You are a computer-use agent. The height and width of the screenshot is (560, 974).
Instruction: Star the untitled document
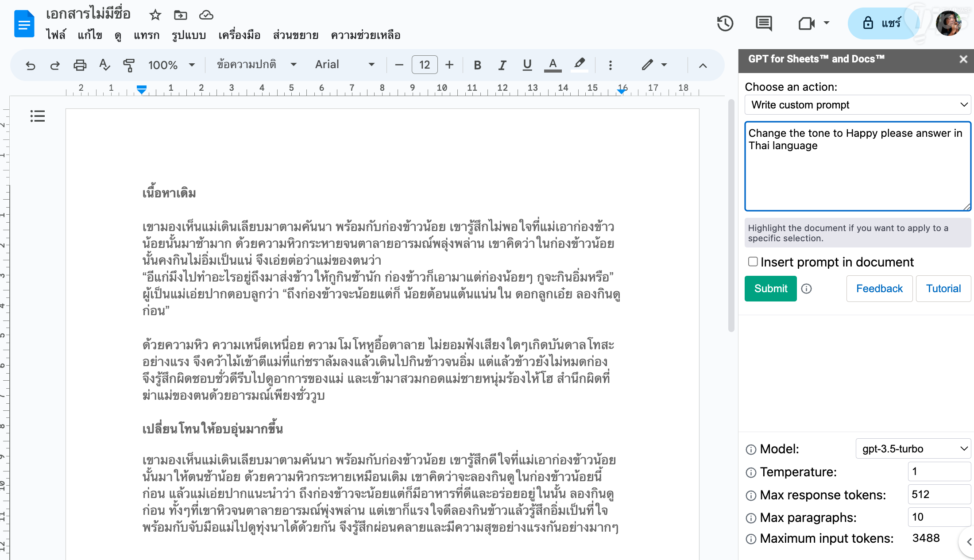click(x=155, y=15)
